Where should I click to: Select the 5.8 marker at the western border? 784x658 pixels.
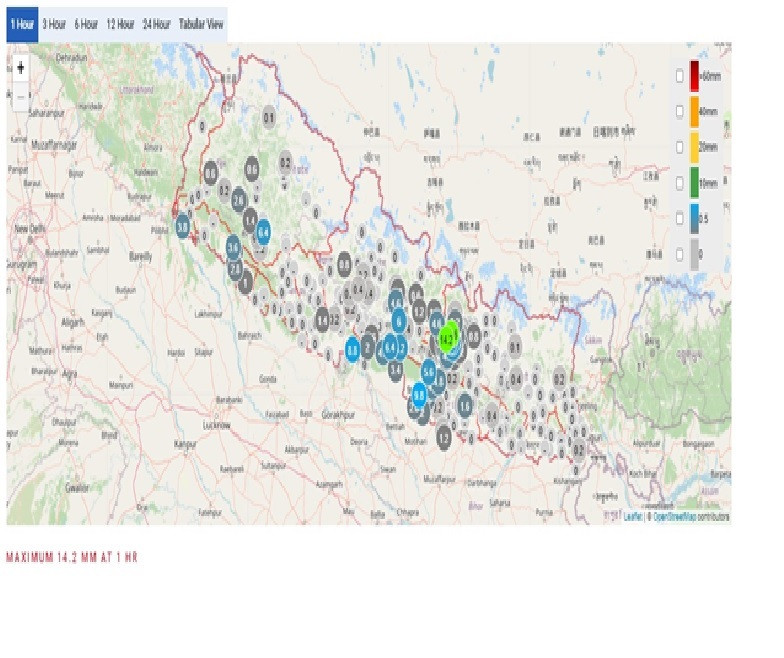(182, 228)
